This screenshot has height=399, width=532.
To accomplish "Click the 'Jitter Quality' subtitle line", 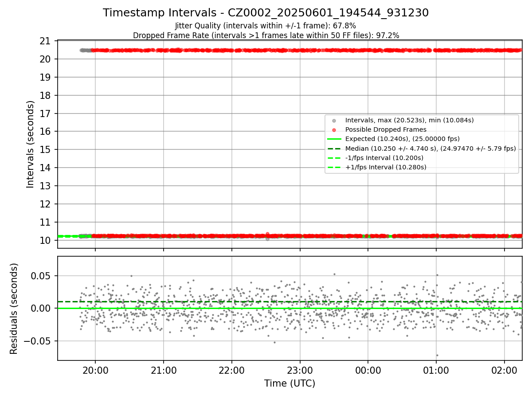I will 266,26.
